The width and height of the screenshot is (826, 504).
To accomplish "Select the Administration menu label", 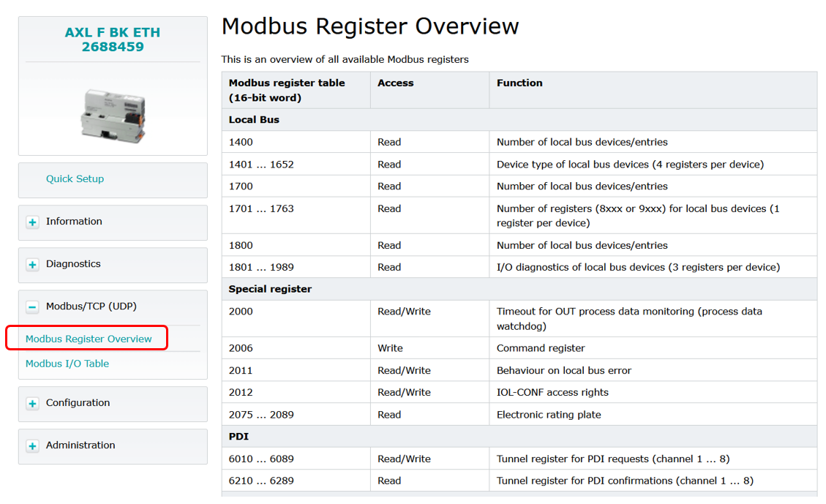I will 80,445.
